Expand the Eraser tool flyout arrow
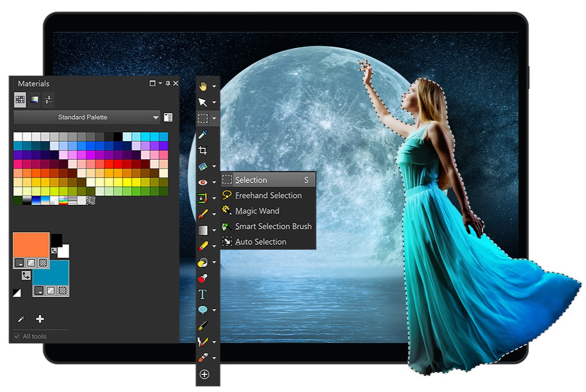Screen dimensions: 586x392 [x=214, y=246]
